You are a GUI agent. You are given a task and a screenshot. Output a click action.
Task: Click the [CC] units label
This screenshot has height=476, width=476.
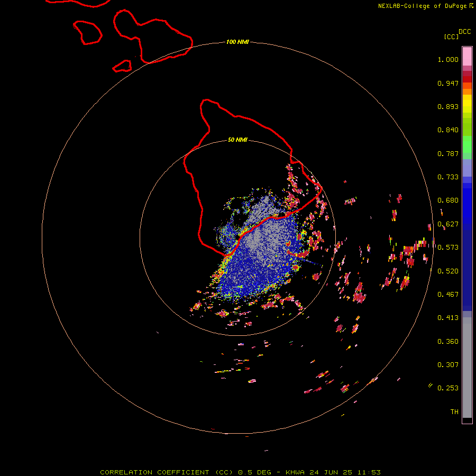[451, 36]
